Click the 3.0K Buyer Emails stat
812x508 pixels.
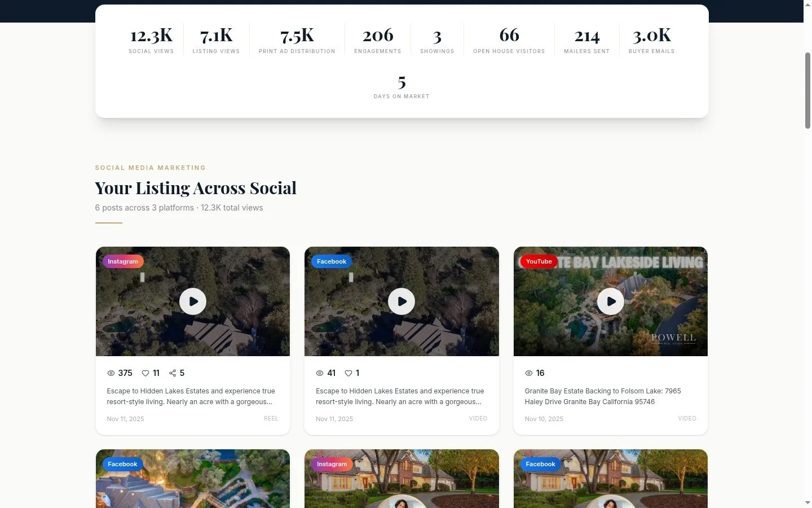click(x=652, y=40)
